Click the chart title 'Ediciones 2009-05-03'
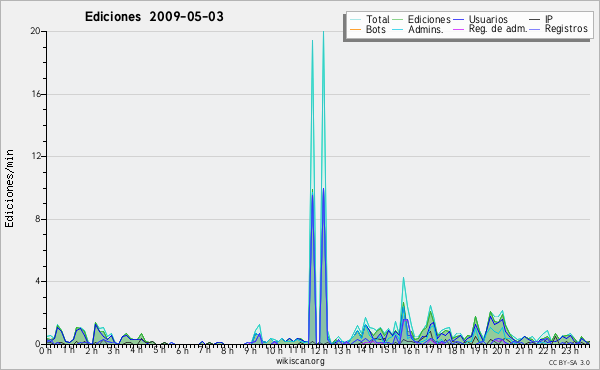 click(154, 17)
